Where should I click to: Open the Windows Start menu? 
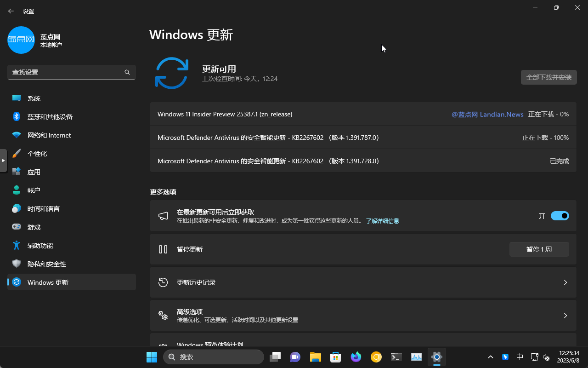152,357
